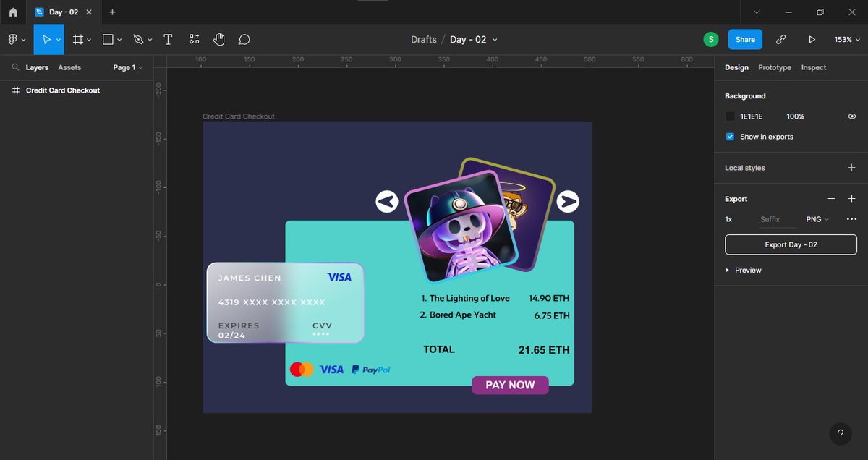Click the PAY NOW button on canvas
The image size is (868, 460).
coord(510,385)
